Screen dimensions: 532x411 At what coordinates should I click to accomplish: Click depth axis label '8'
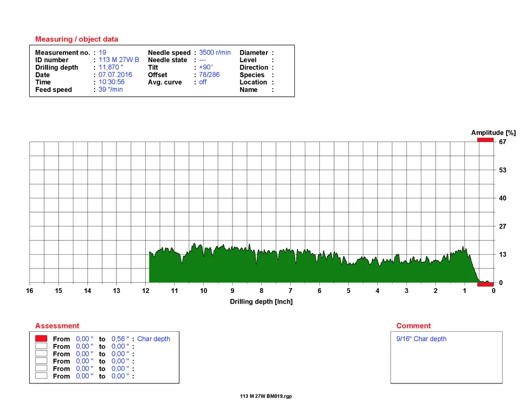point(261,291)
